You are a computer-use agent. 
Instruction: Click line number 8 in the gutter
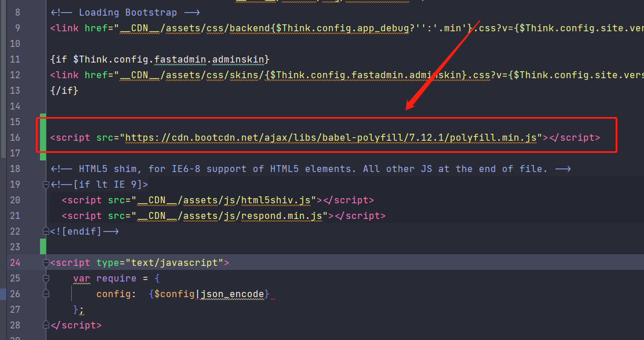[x=17, y=13]
